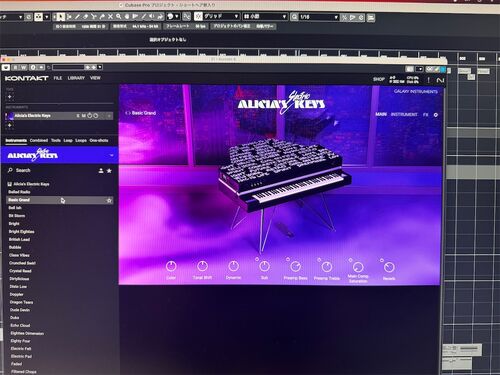500x375 pixels.
Task: Step presets with arrows beside Basic Grand
Action: pos(127,113)
